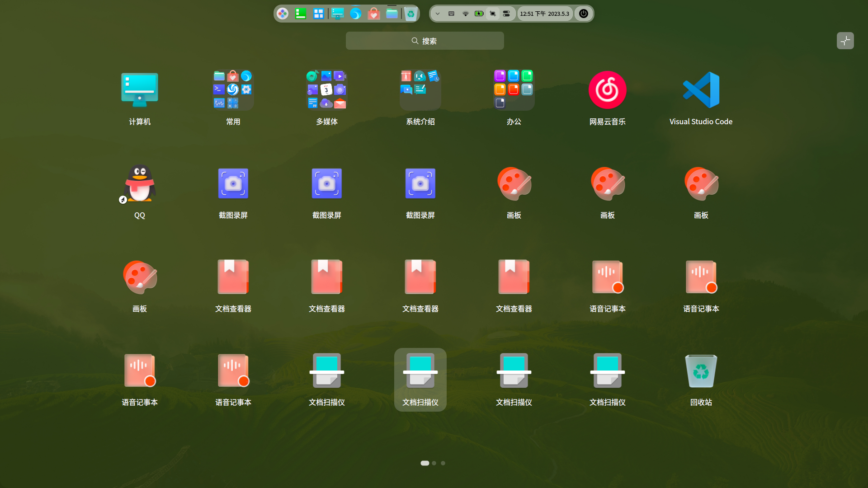868x488 pixels.
Task: Open the QQ application
Action: pos(139,183)
